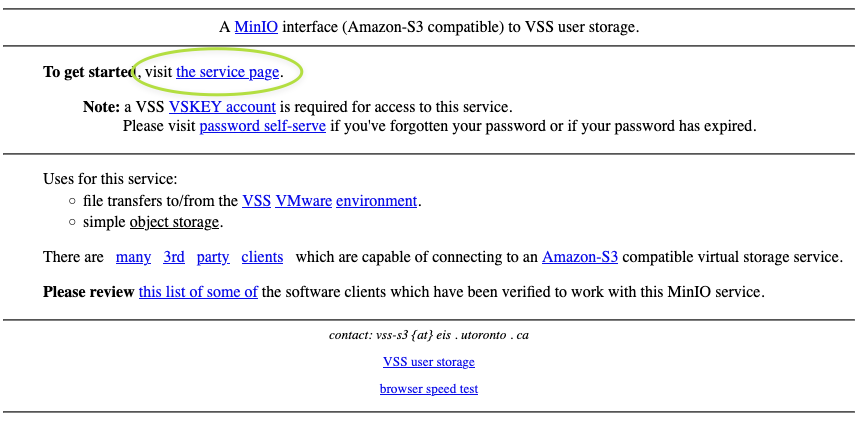Click the environment link

(377, 201)
